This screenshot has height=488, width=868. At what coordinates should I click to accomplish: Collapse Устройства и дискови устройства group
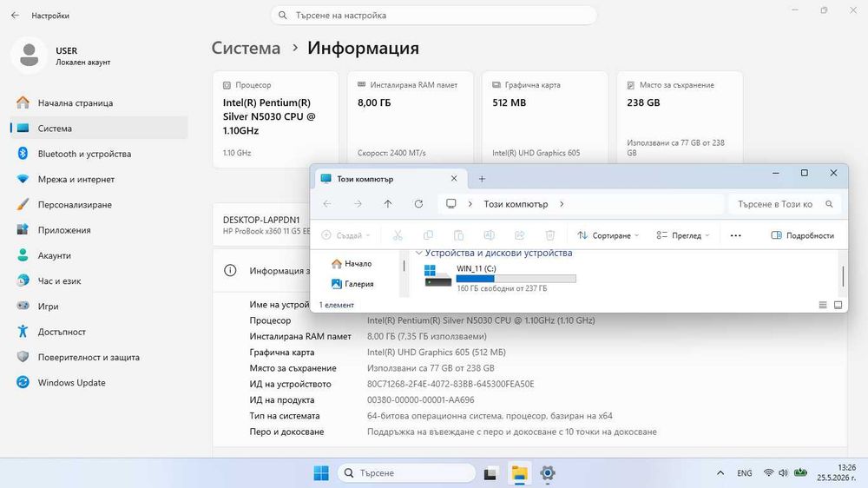point(419,254)
